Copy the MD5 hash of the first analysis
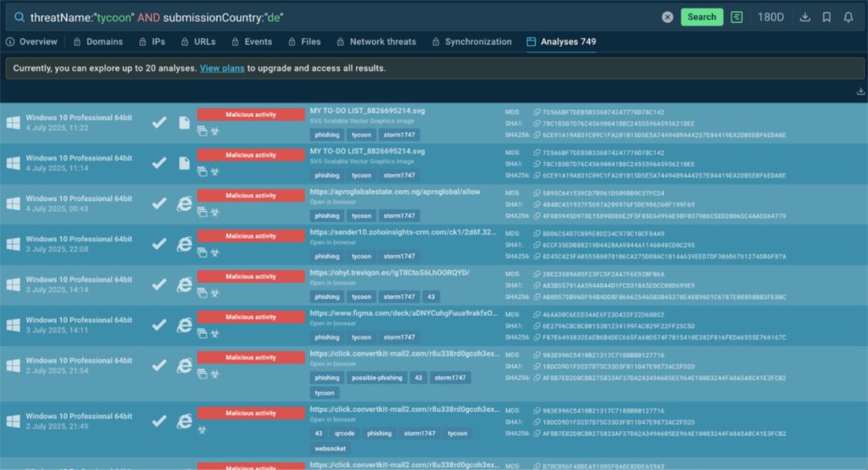Screen dimensions: 868x470 click(x=537, y=112)
